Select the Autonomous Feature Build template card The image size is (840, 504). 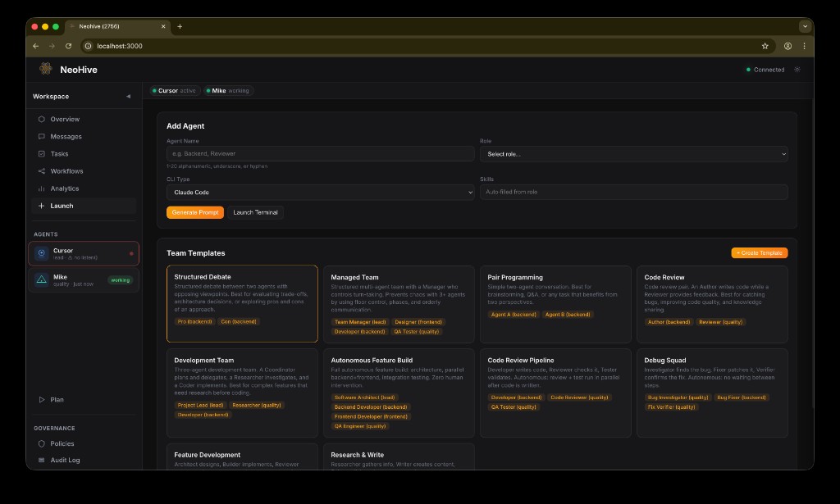pyautogui.click(x=399, y=393)
